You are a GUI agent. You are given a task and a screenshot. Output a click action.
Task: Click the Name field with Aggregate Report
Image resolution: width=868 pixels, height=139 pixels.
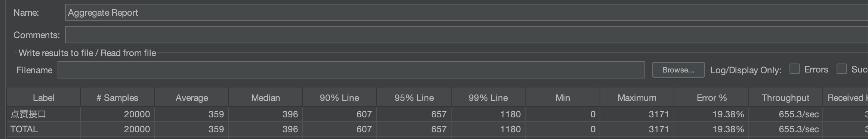466,12
